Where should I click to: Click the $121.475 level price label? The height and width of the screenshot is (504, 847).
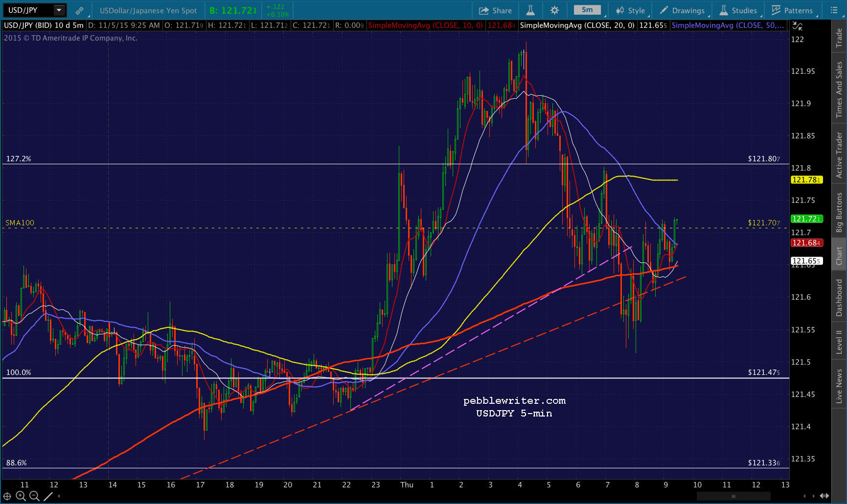tap(764, 373)
